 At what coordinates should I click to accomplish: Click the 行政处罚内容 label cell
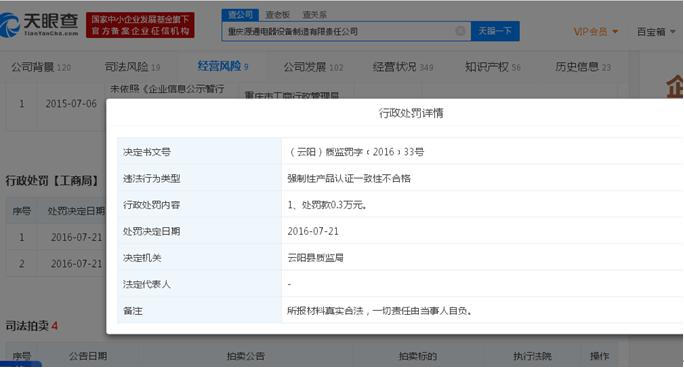point(199,205)
